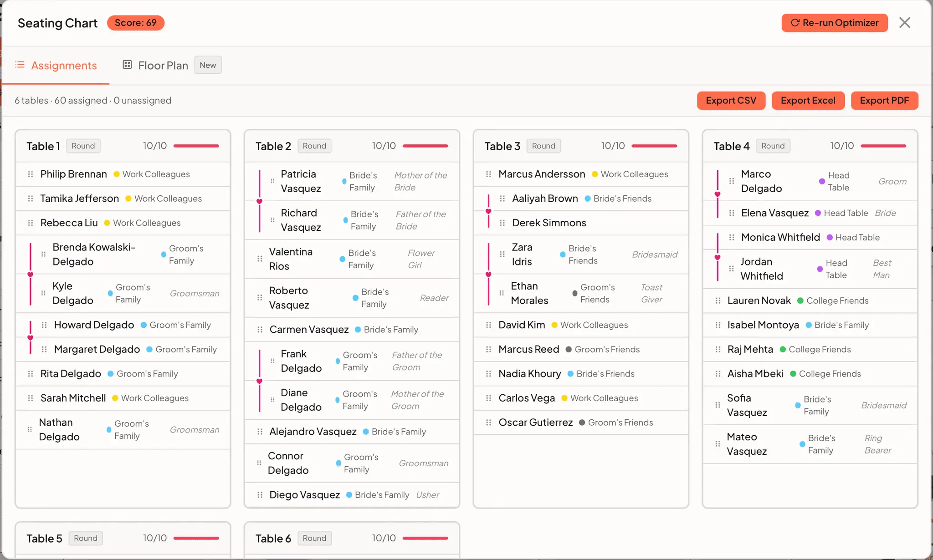This screenshot has height=560, width=933.
Task: Select guest Isabel Montoya
Action: [810, 325]
